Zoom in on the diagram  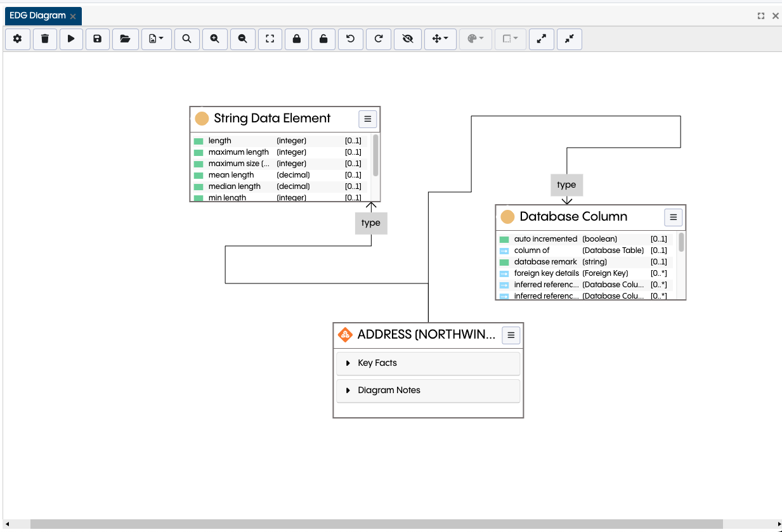click(214, 39)
